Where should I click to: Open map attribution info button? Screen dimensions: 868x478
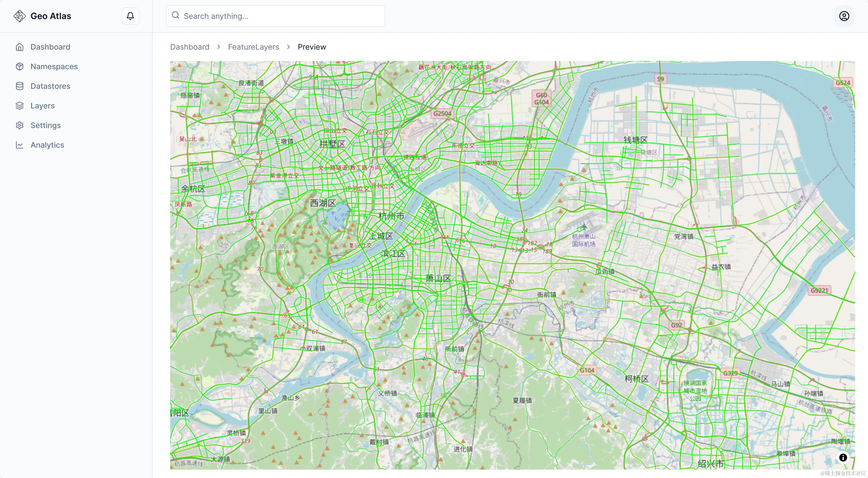tap(843, 457)
